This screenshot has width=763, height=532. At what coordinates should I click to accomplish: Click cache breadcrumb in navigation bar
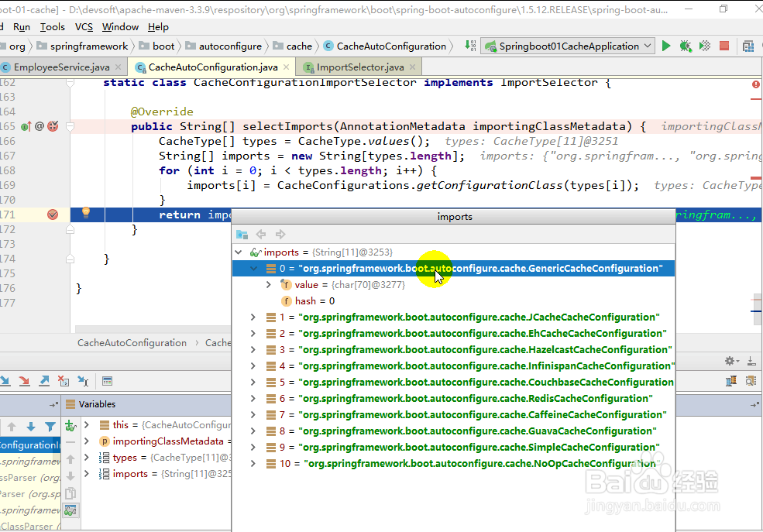(299, 46)
